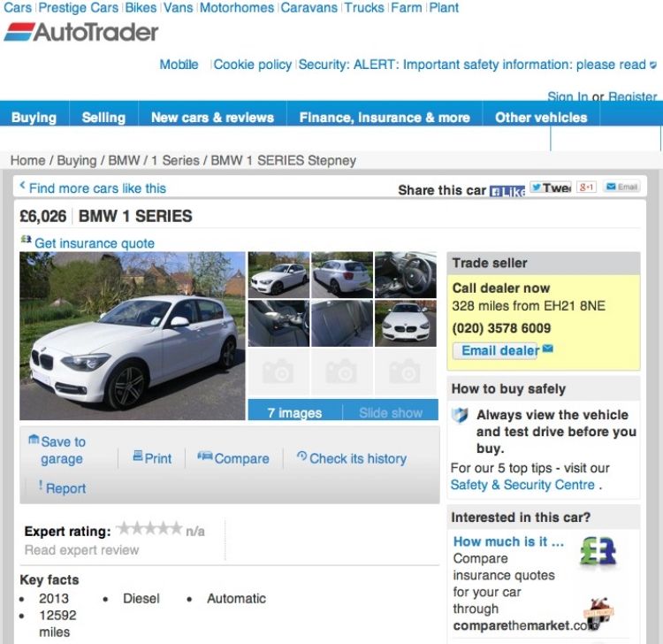This screenshot has height=644, width=663.
Task: Click the Facebook Like share icon
Action: pos(507,191)
